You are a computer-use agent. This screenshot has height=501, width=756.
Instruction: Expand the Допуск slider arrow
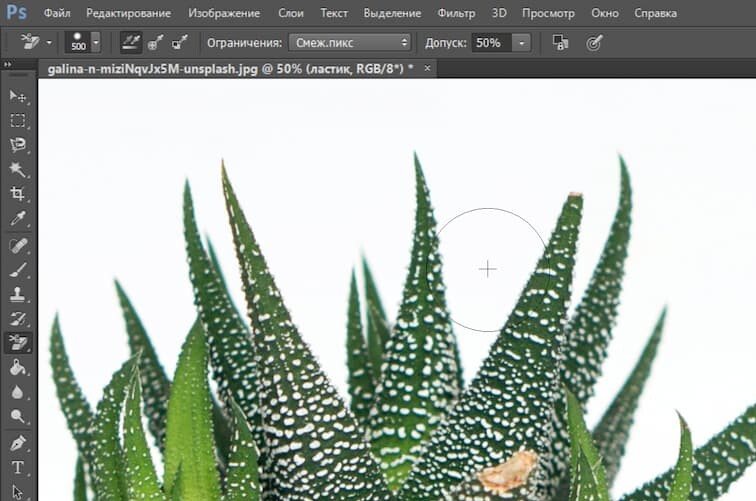point(521,43)
